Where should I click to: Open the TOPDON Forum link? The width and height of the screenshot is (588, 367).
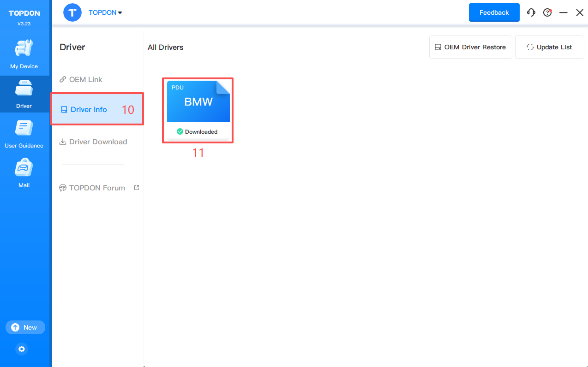click(97, 188)
